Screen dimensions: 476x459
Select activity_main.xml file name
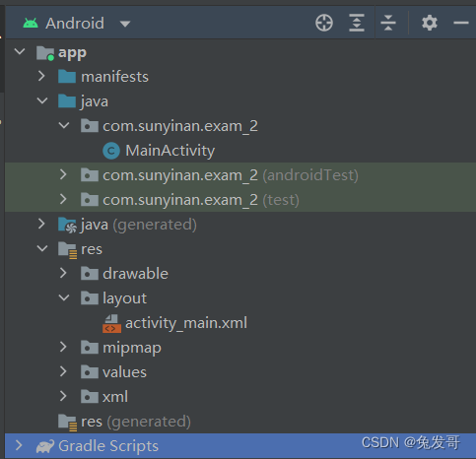point(186,323)
